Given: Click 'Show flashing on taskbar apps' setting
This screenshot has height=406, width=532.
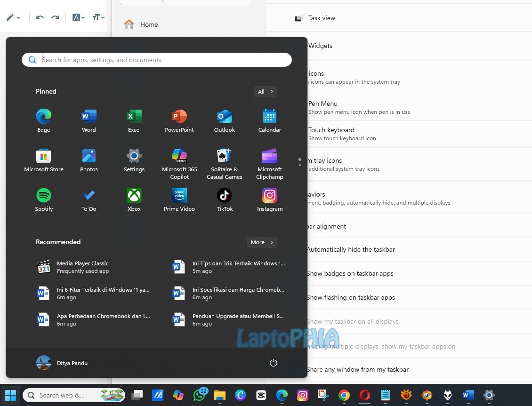Looking at the screenshot, I should [x=419, y=298].
